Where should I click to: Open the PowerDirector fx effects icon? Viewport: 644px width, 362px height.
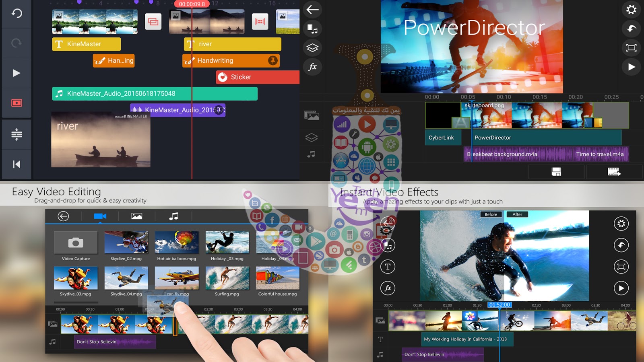312,67
